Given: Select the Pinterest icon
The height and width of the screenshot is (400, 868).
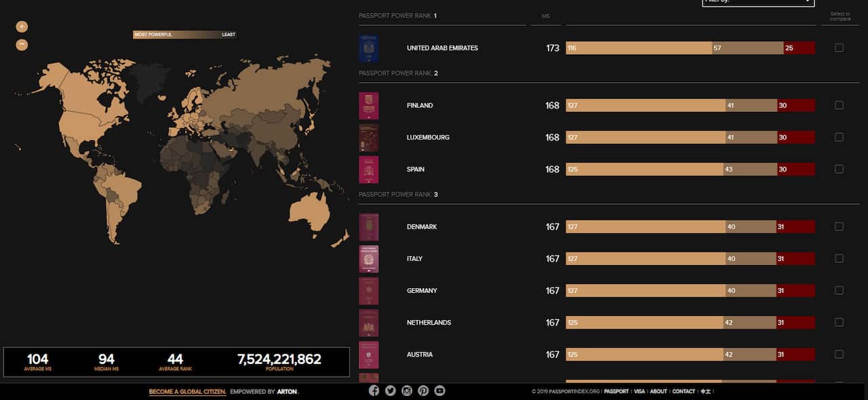Looking at the screenshot, I should [x=423, y=391].
